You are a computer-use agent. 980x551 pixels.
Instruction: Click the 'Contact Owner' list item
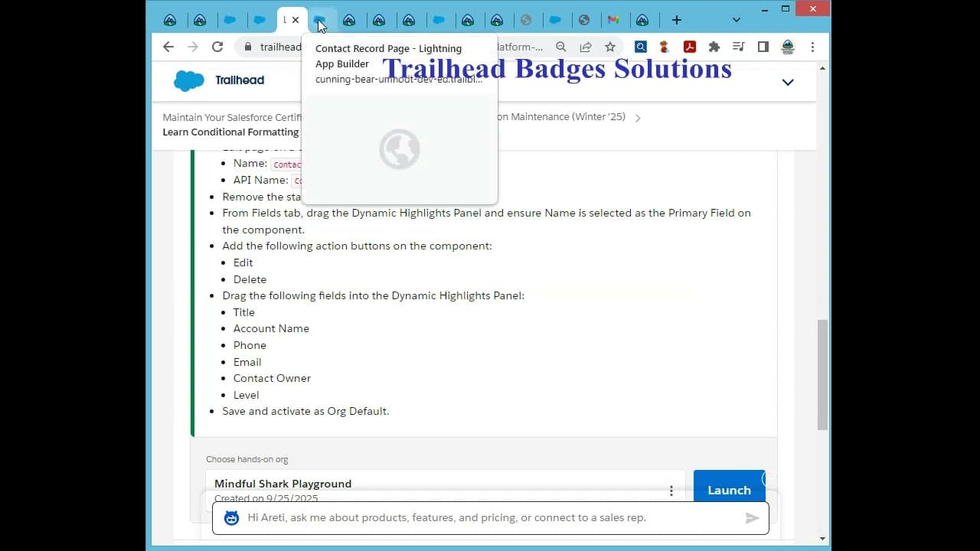point(272,378)
